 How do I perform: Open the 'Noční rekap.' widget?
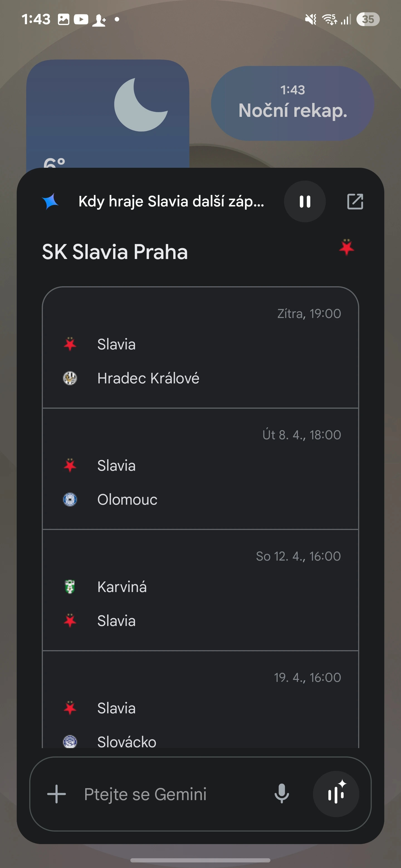click(x=292, y=103)
